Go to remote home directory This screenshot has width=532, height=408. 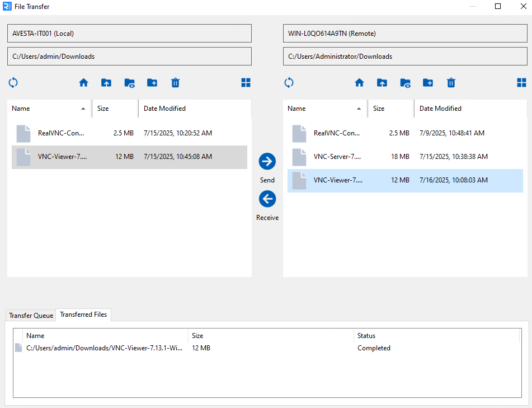point(359,82)
